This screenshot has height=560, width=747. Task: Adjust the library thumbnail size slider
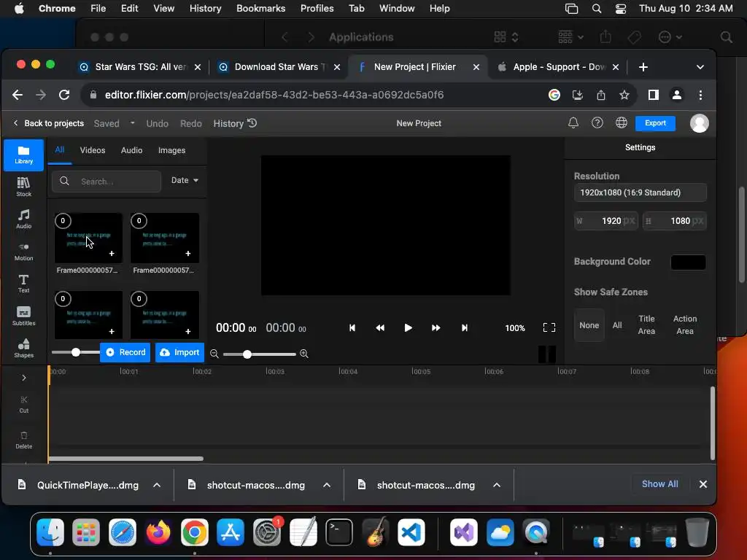[75, 352]
